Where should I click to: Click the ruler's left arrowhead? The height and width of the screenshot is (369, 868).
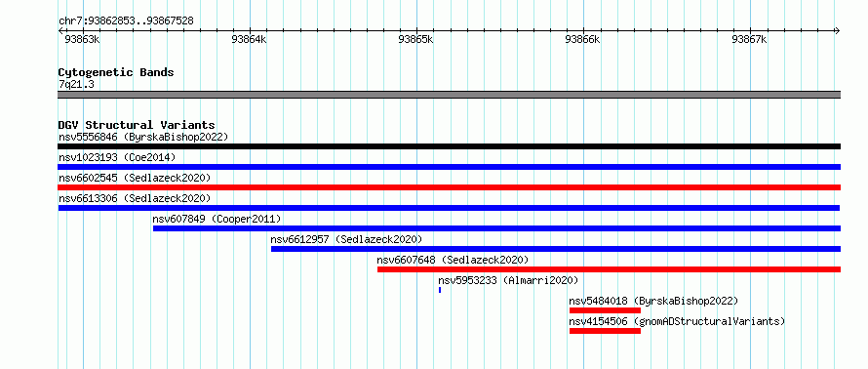click(60, 30)
